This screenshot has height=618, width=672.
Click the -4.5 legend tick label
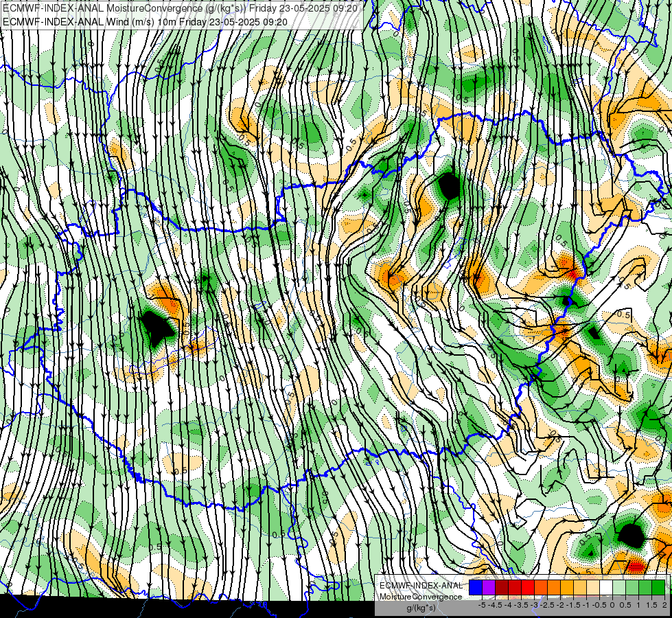point(495,605)
